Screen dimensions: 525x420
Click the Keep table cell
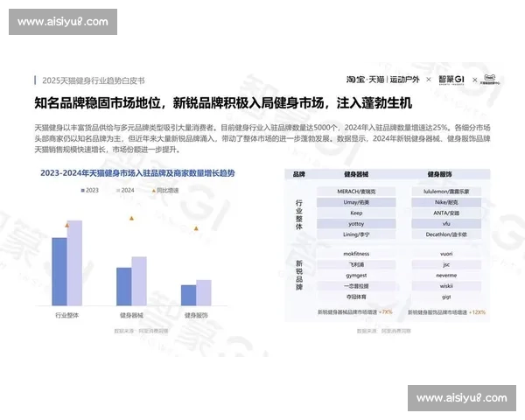pos(356,213)
